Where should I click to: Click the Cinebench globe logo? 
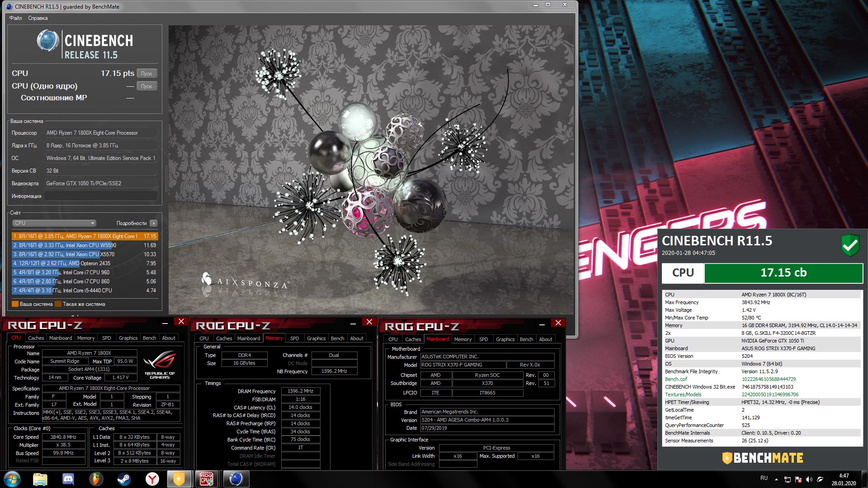(47, 41)
